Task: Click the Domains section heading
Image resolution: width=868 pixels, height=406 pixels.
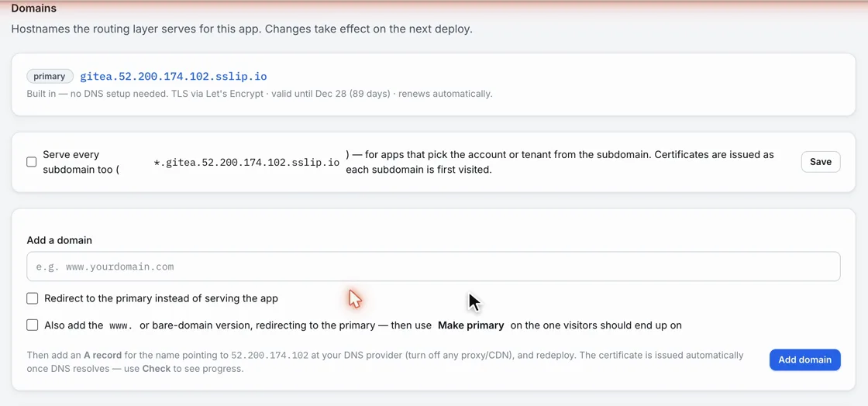Action: pos(34,9)
